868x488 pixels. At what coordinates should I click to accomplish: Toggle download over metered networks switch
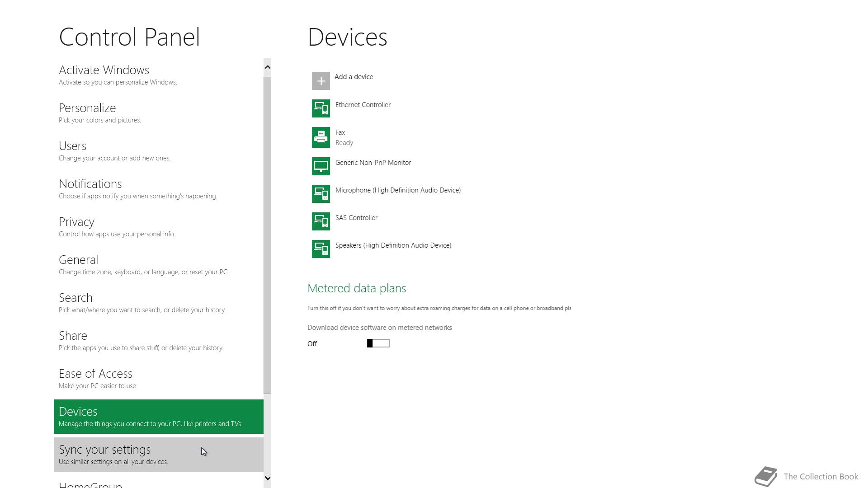[378, 343]
